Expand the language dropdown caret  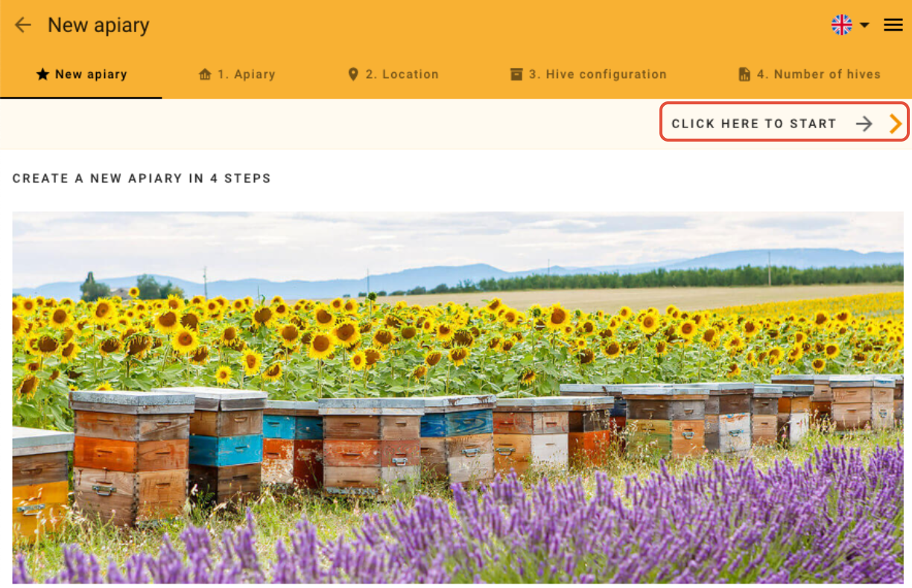(x=864, y=25)
